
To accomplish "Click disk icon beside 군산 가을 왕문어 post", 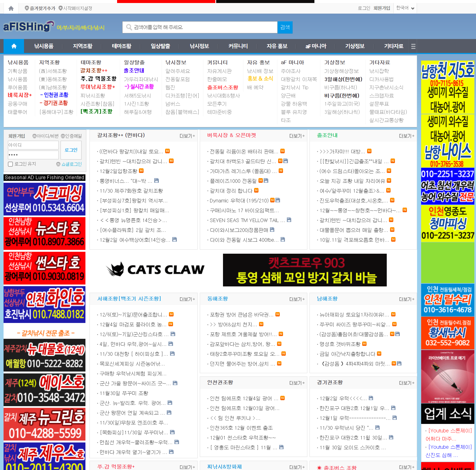I will click(175, 383).
